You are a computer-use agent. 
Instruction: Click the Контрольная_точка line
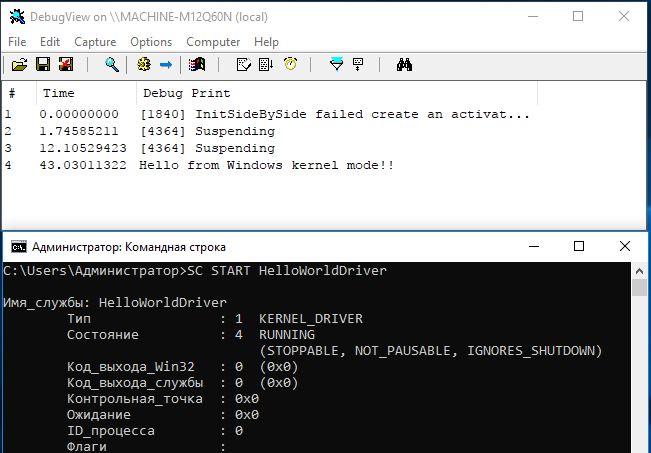pos(163,399)
